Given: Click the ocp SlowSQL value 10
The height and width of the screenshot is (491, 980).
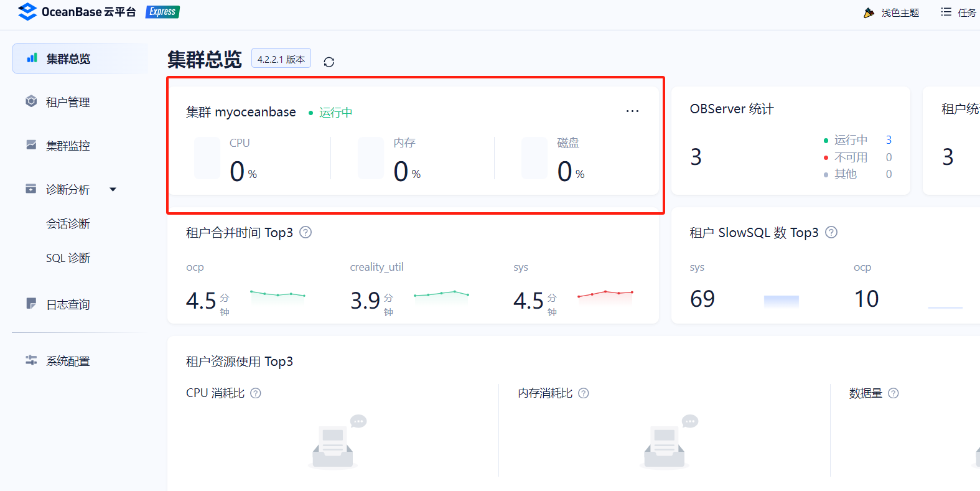Looking at the screenshot, I should (x=866, y=299).
